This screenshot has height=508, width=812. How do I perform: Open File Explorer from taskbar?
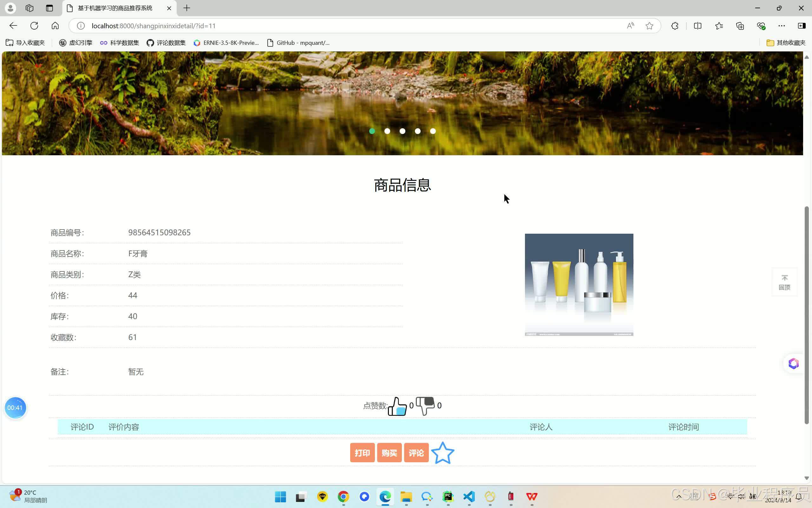click(406, 497)
